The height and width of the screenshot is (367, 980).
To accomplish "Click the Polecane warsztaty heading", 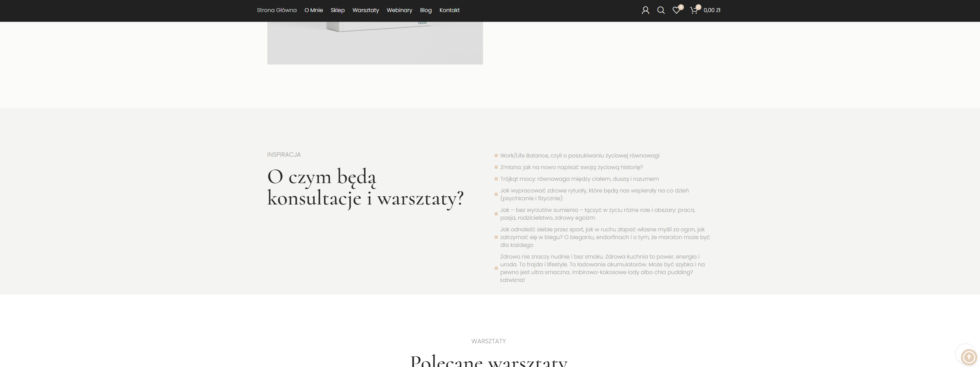I will [x=488, y=360].
